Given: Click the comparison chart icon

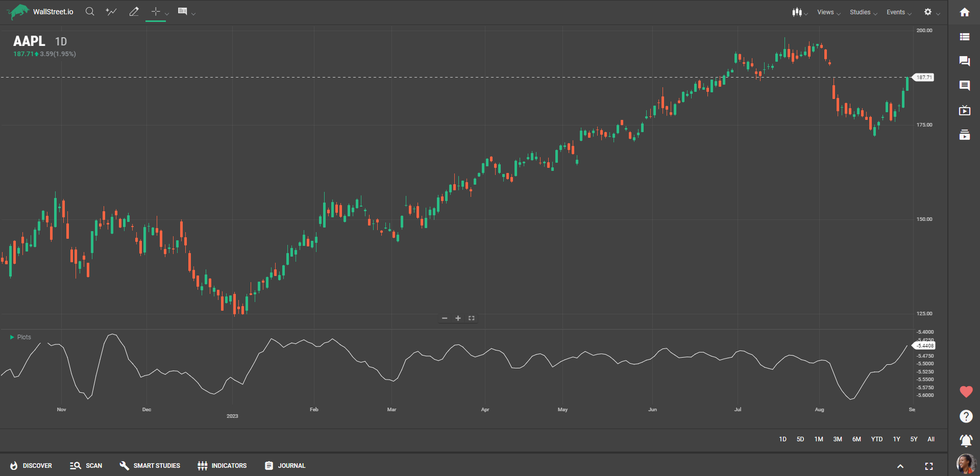Looking at the screenshot, I should [111, 12].
